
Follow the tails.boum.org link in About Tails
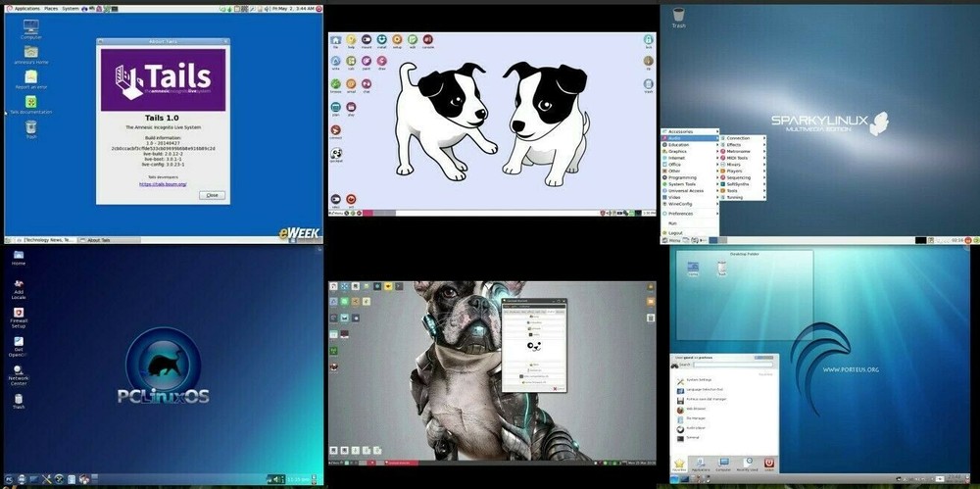[163, 184]
